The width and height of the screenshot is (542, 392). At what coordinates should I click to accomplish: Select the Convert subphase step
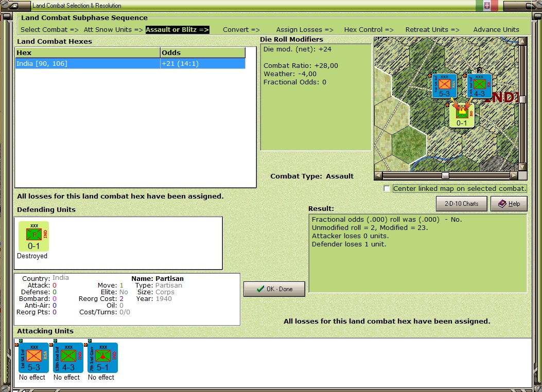pos(241,30)
